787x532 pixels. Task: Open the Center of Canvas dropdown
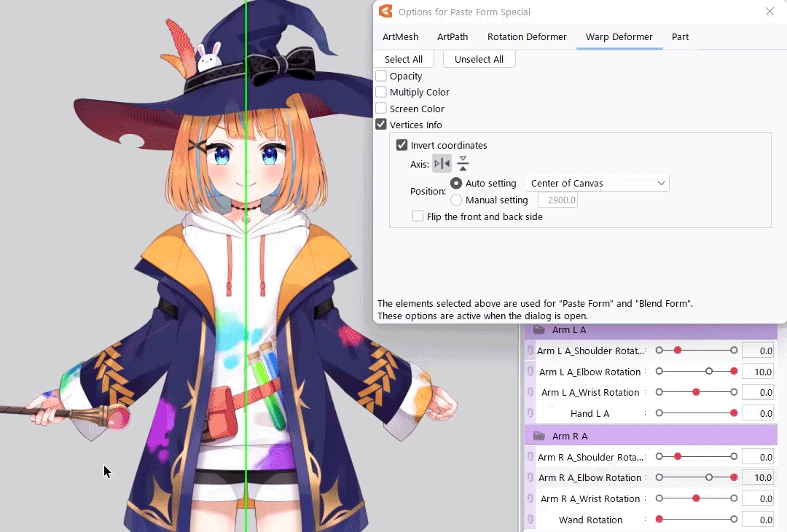597,183
